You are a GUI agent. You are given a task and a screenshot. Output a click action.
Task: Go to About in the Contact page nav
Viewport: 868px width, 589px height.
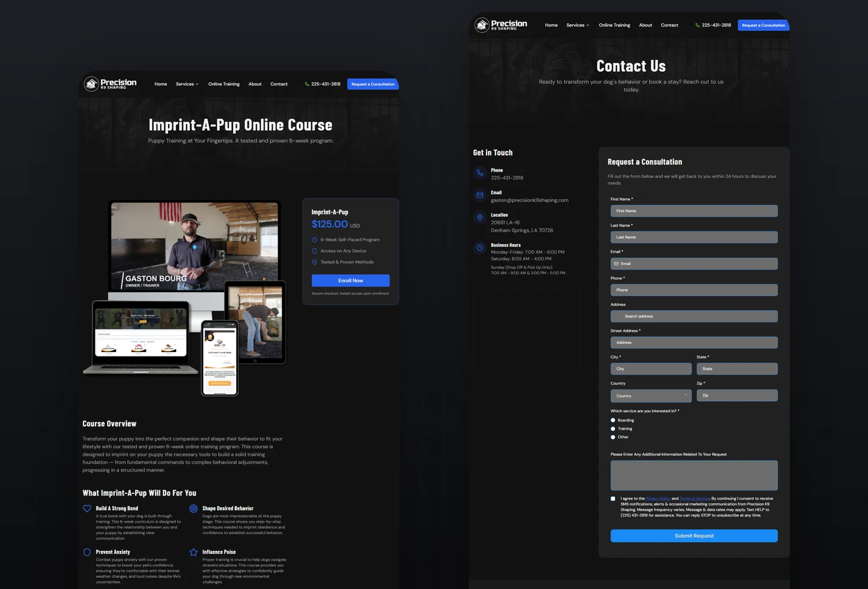click(x=645, y=25)
